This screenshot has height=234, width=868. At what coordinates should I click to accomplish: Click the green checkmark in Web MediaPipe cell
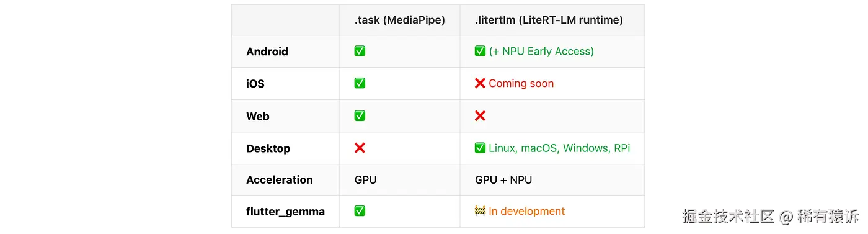click(x=360, y=115)
